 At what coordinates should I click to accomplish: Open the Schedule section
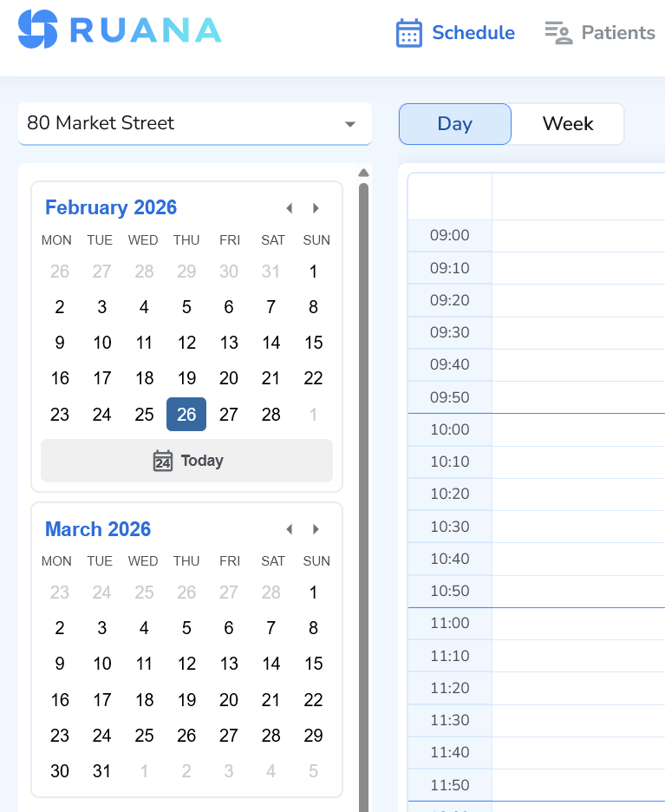(473, 32)
